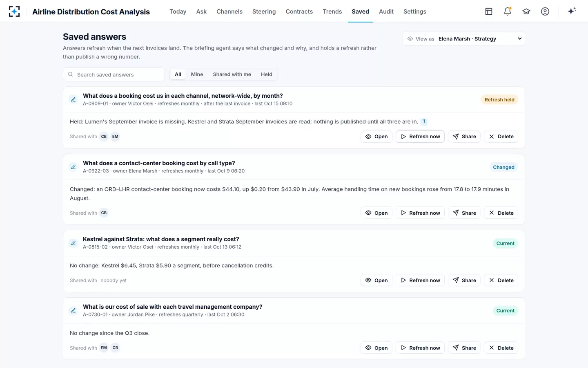Click EM avatar on travel management company card
This screenshot has width=588, height=368.
point(104,348)
